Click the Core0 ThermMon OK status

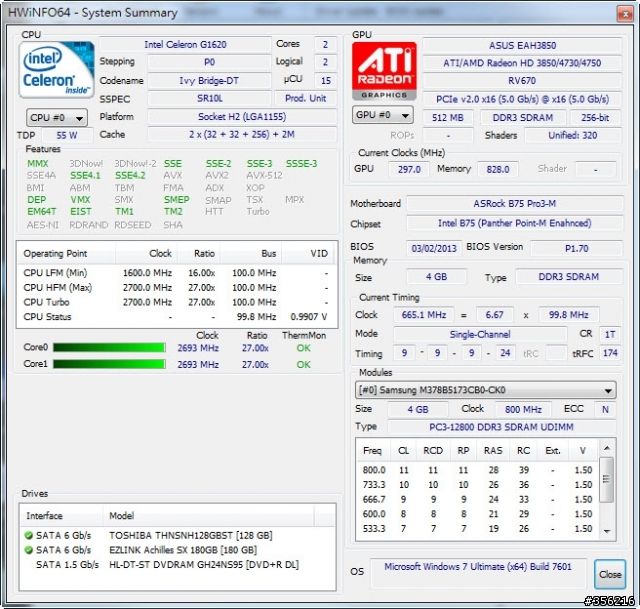(x=303, y=348)
